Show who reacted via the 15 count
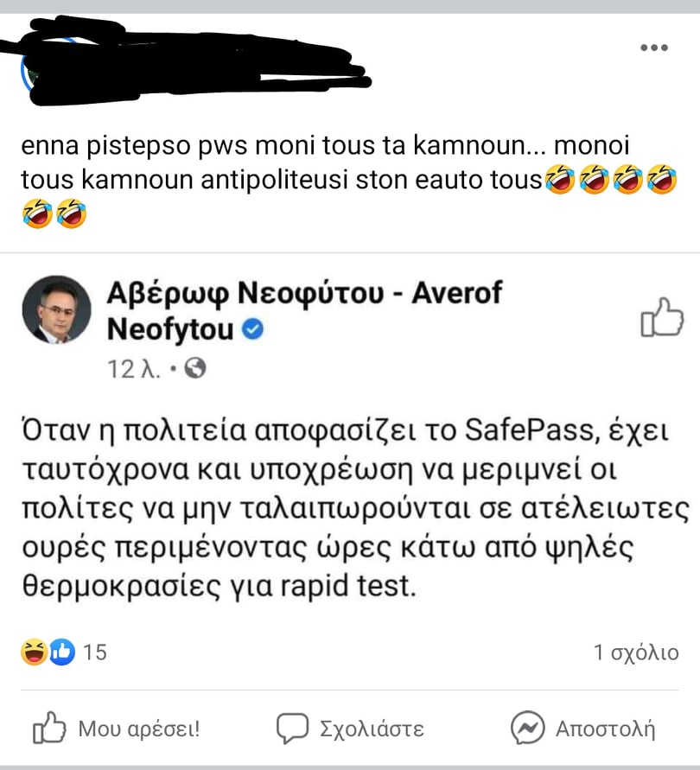 [95, 652]
